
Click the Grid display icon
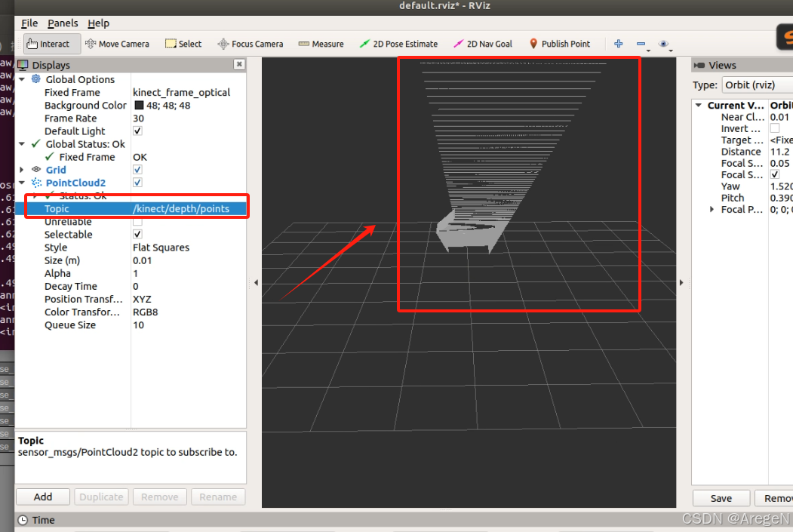pos(36,170)
